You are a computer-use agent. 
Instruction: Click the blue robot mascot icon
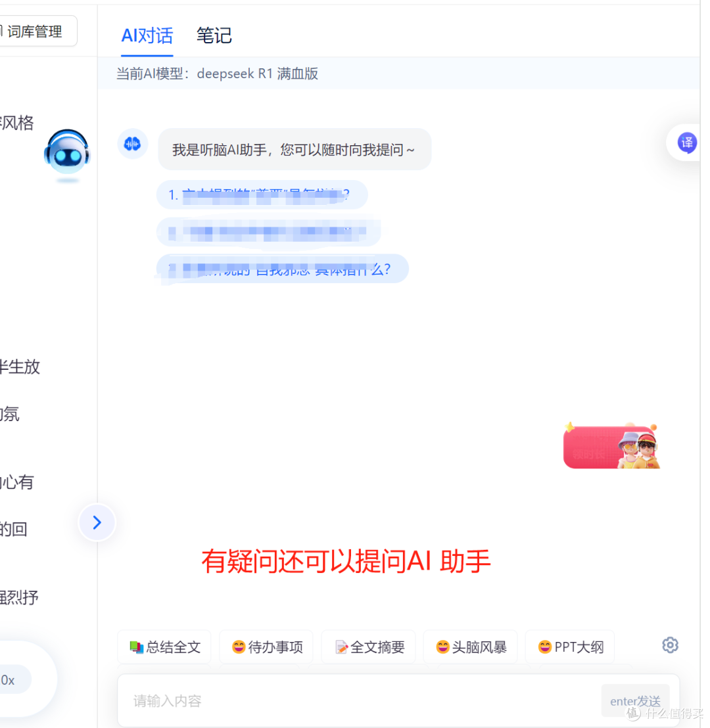click(x=67, y=153)
